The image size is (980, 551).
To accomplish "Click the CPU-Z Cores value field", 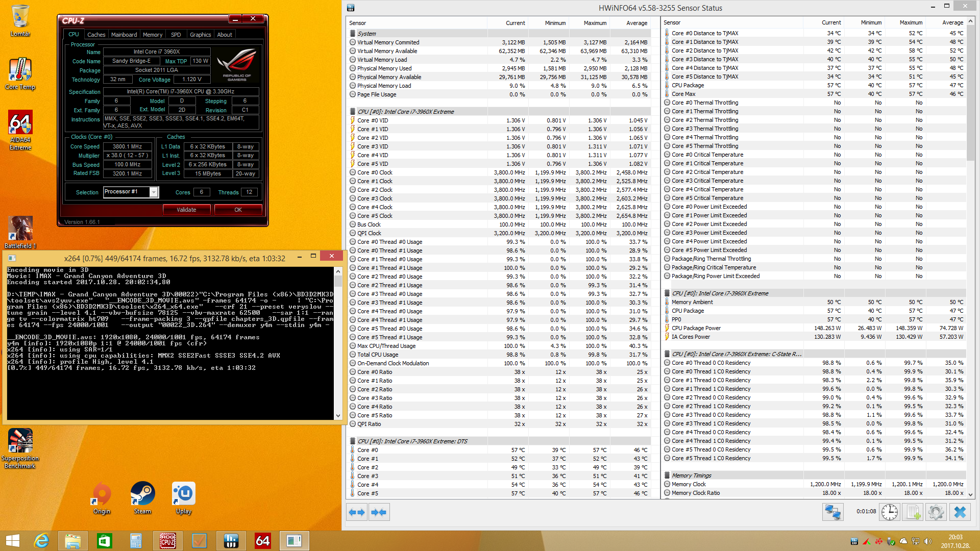I will click(202, 192).
